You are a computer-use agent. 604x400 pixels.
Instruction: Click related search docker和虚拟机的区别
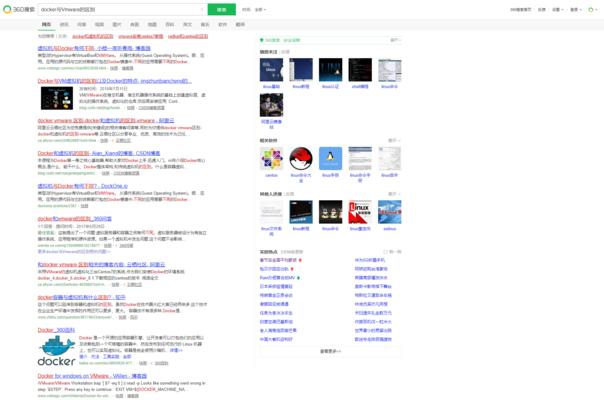tap(93, 36)
